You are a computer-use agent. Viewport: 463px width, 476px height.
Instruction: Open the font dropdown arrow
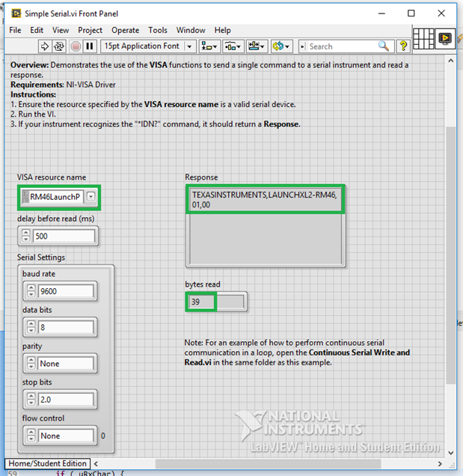pos(189,46)
